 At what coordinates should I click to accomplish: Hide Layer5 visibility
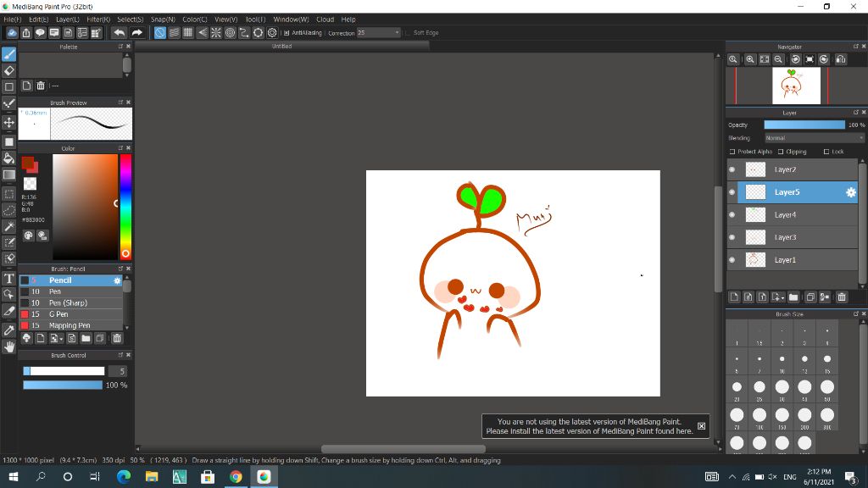tap(732, 192)
